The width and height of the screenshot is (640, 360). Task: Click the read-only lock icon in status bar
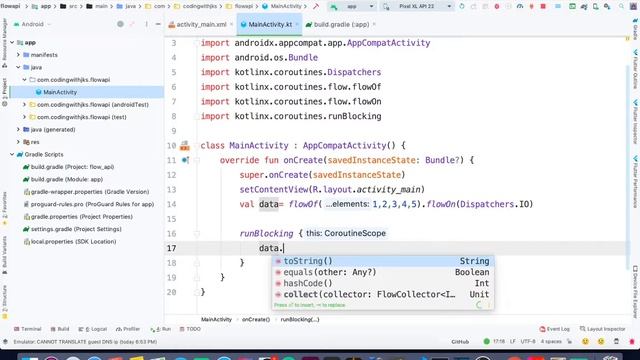click(570, 341)
